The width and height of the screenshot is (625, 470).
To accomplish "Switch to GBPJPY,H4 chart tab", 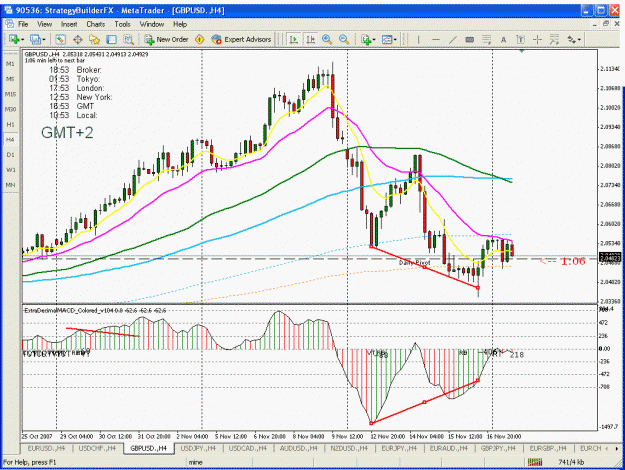I will [498, 448].
